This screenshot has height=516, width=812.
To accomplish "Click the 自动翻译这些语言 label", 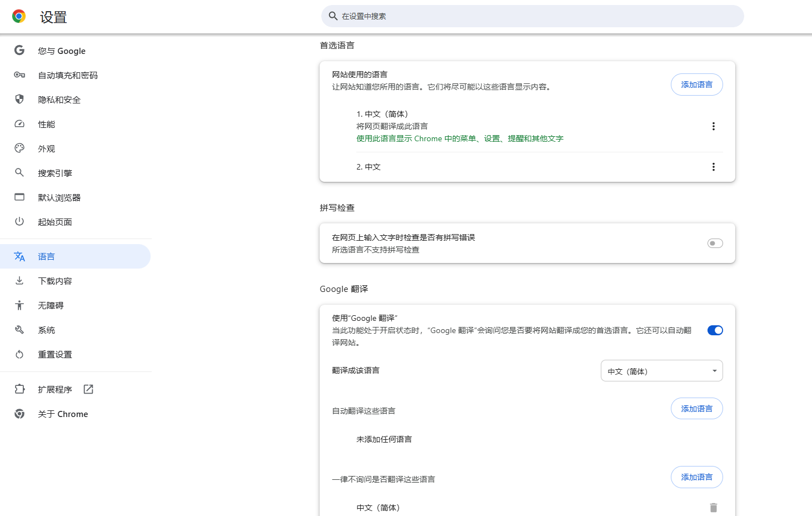I will [363, 411].
